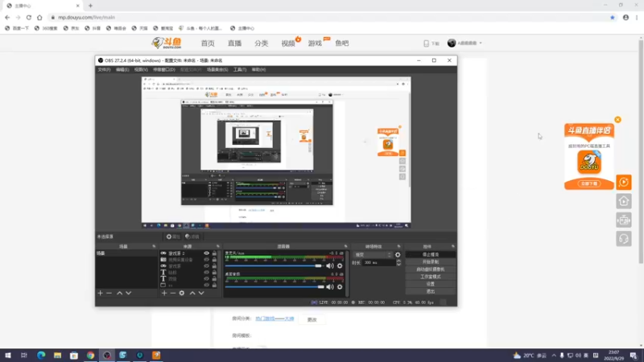Toggle lock on third source row
This screenshot has height=362, width=644.
click(214, 266)
